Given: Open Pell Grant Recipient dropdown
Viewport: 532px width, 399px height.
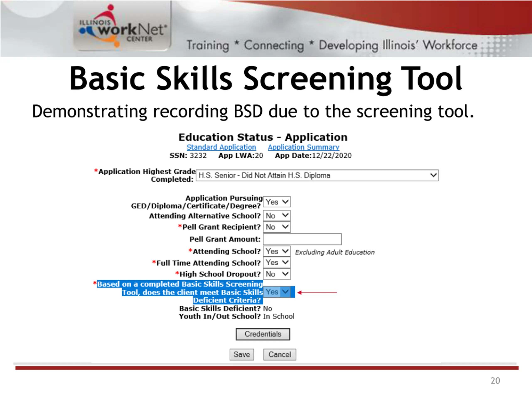Looking at the screenshot, I should pos(277,227).
